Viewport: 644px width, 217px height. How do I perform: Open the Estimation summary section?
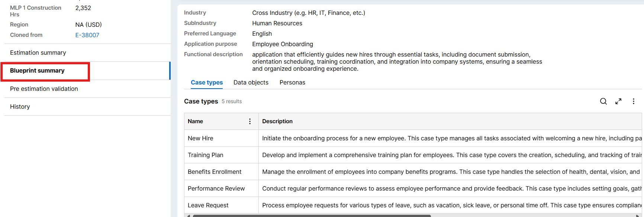(38, 53)
